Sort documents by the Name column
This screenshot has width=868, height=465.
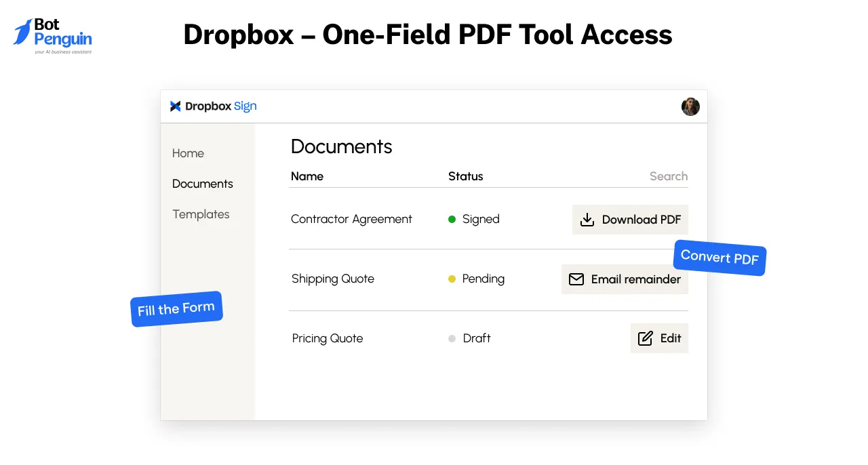[x=307, y=176]
